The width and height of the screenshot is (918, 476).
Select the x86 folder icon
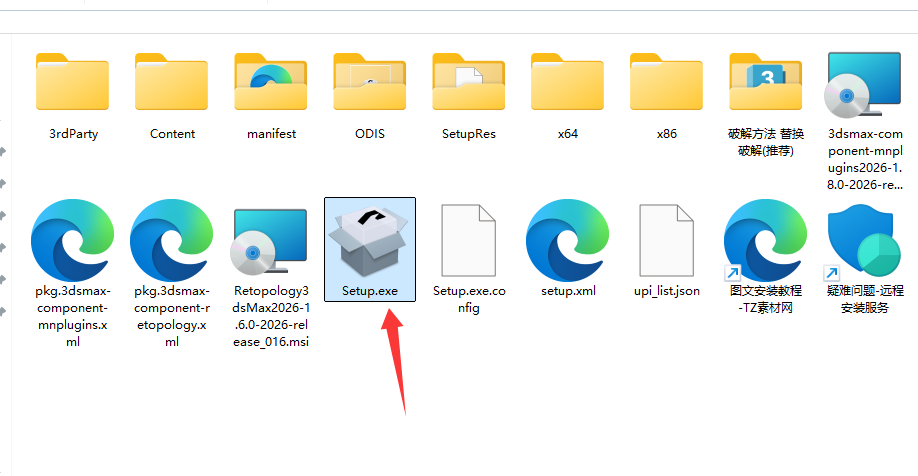666,81
